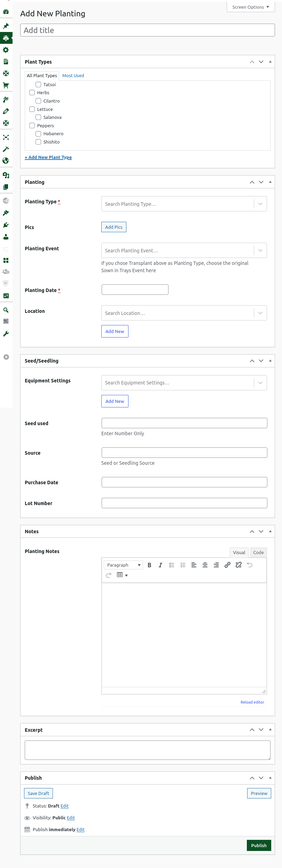Check the Herbs plant type checkbox

(x=32, y=92)
